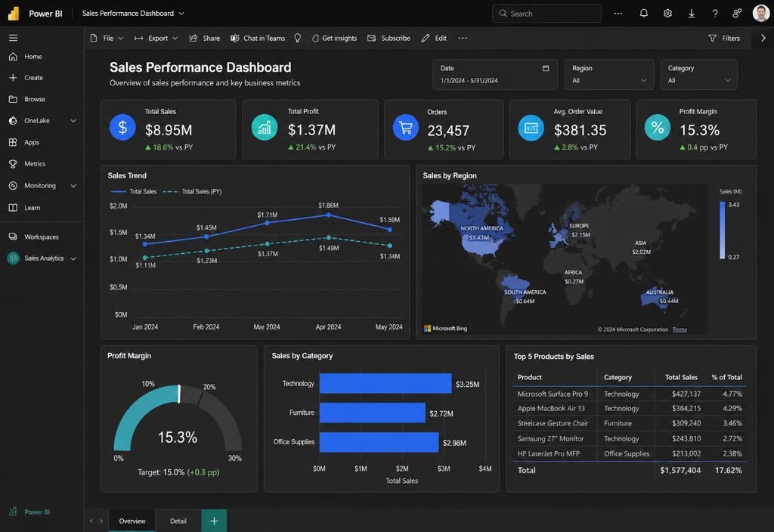This screenshot has width=774, height=532.
Task: Sort by the % of Total column
Action: click(x=726, y=377)
